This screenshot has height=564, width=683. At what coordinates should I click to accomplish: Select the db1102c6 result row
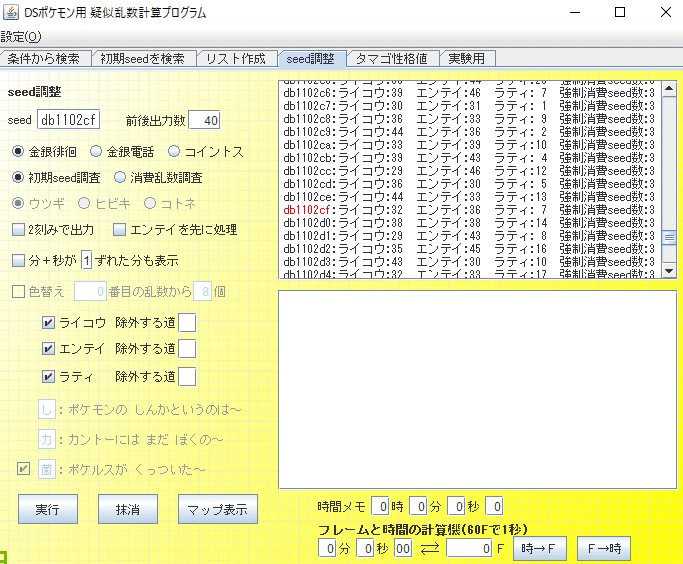tap(470, 93)
